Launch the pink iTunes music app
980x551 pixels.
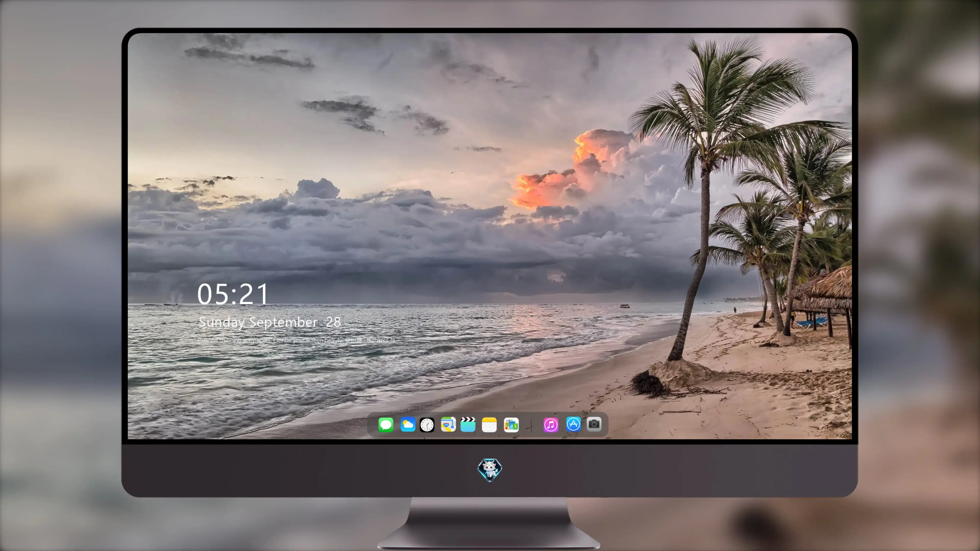[551, 425]
